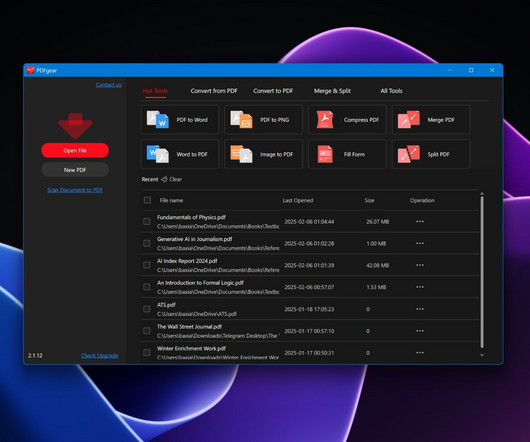The image size is (530, 442).
Task: Click the Fill Form tool icon
Action: pyautogui.click(x=325, y=154)
